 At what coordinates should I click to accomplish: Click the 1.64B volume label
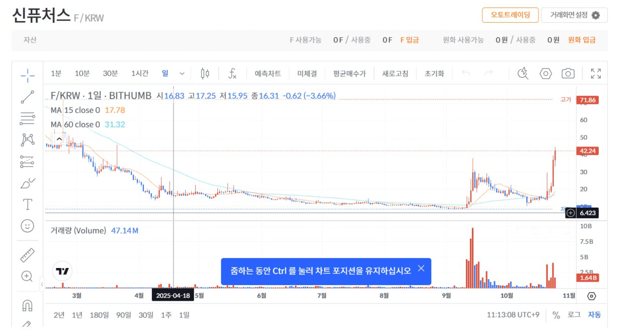coord(588,278)
